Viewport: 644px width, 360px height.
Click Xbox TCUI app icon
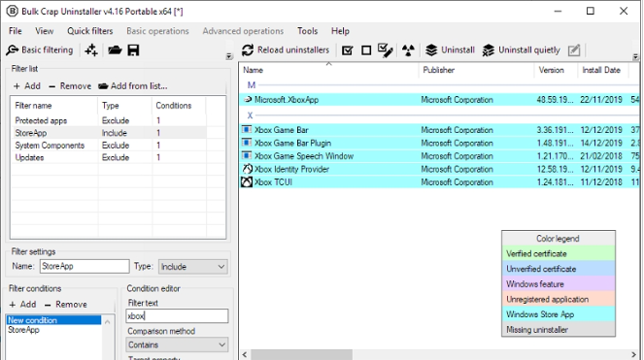247,181
